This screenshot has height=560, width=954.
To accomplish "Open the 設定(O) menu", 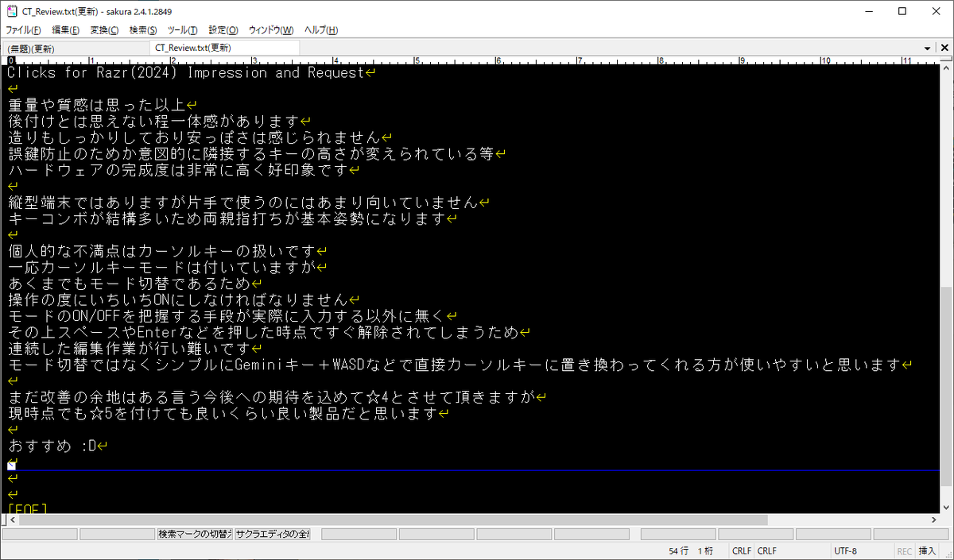I will click(x=223, y=30).
